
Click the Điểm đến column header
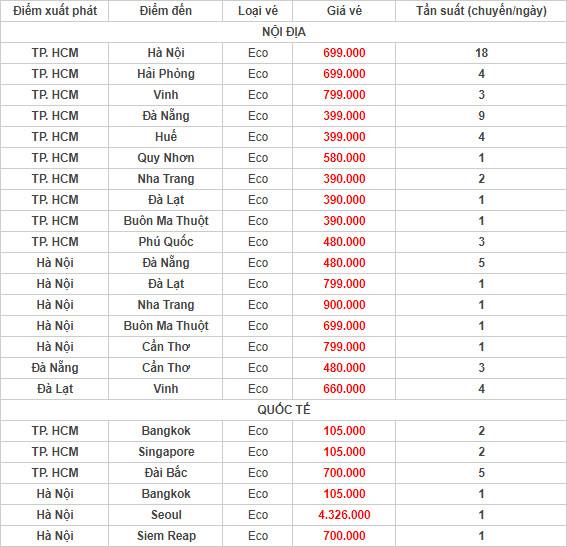click(x=166, y=11)
